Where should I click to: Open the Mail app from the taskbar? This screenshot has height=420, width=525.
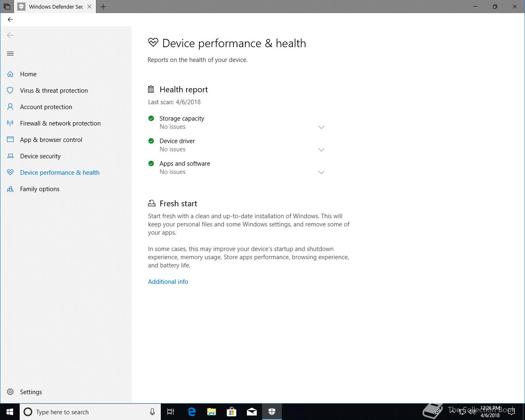(252, 412)
